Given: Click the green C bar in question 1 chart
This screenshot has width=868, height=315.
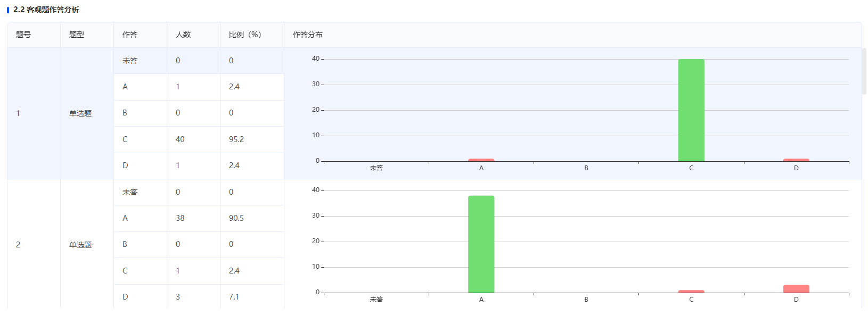Looking at the screenshot, I should tap(691, 110).
